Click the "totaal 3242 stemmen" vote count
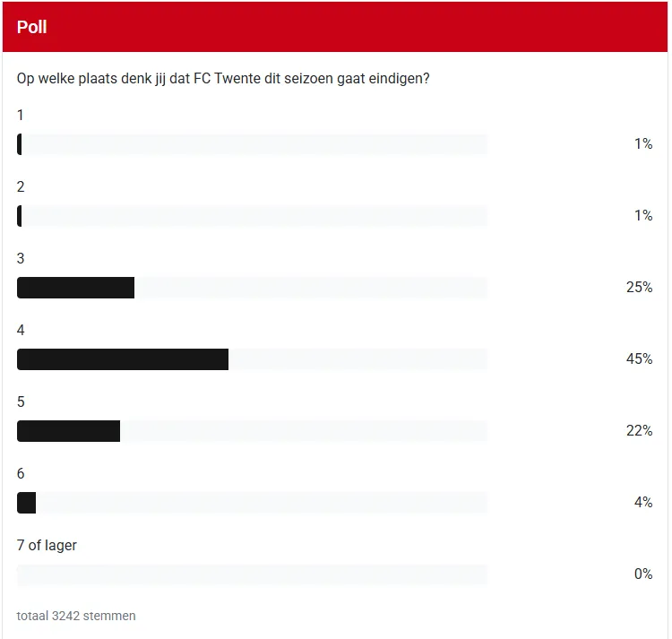Viewport: 672px width, 639px height. pos(76,616)
